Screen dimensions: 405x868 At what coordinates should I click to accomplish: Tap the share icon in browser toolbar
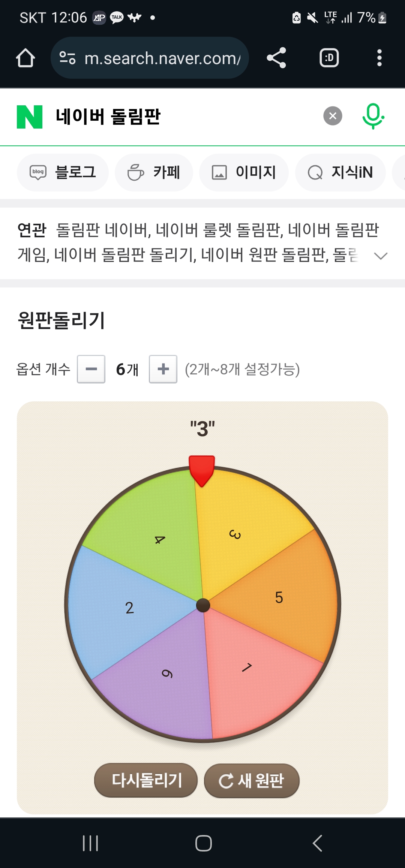276,58
